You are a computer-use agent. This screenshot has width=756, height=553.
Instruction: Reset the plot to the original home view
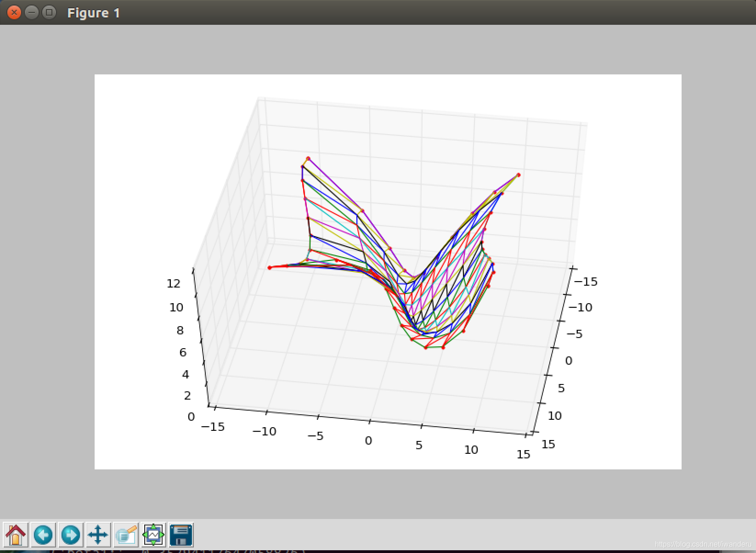click(16, 535)
